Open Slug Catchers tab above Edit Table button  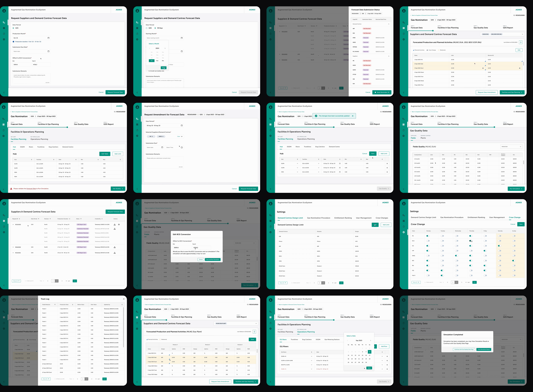(53, 147)
